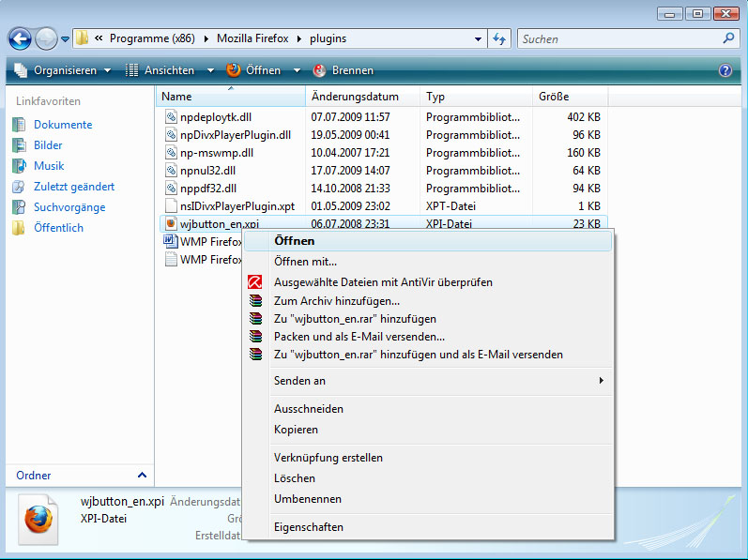Viewport: 748px width, 560px height.
Task: Click the Öffentlich folder icon
Action: point(18,228)
